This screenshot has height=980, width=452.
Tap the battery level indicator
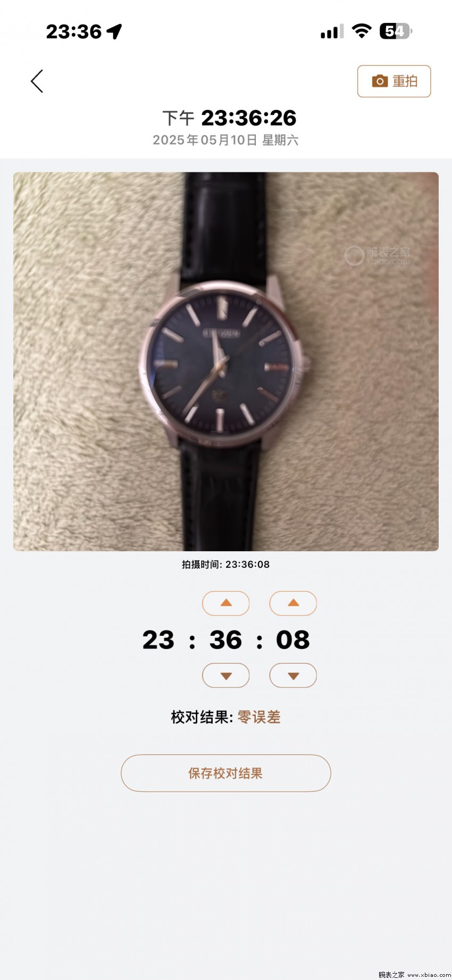point(396,31)
